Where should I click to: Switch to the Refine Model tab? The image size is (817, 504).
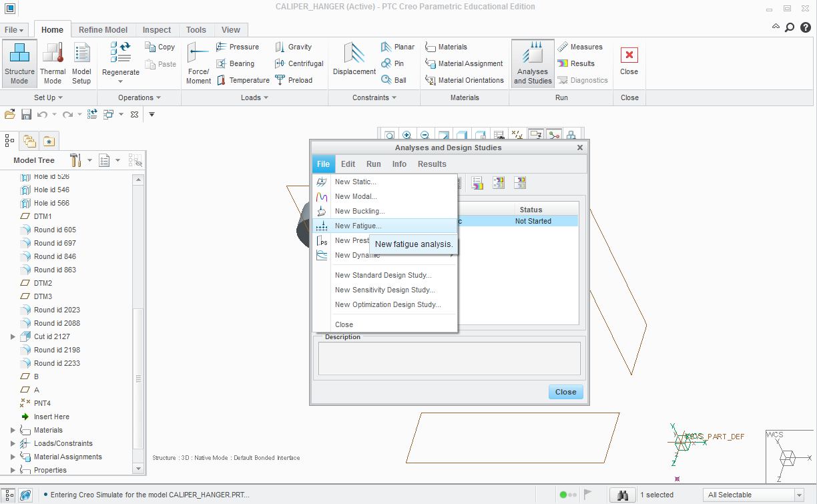pyautogui.click(x=103, y=30)
